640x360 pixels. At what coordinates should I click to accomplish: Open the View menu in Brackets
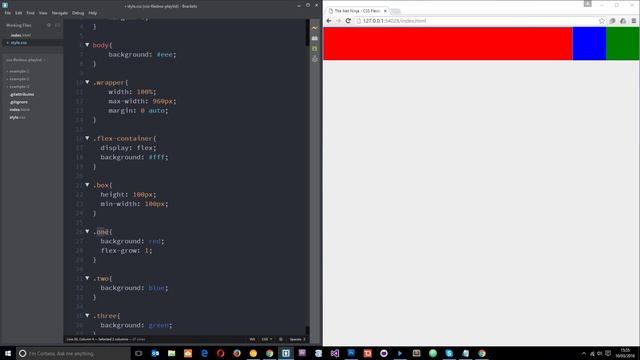point(43,13)
